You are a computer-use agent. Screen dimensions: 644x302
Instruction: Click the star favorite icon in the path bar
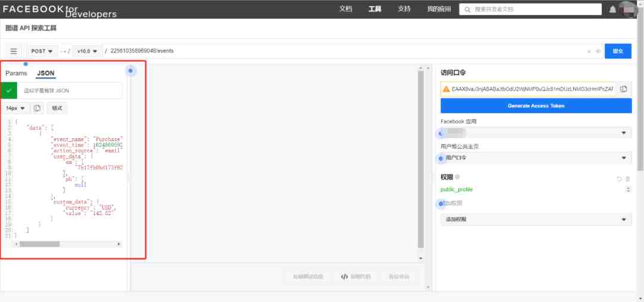point(598,51)
